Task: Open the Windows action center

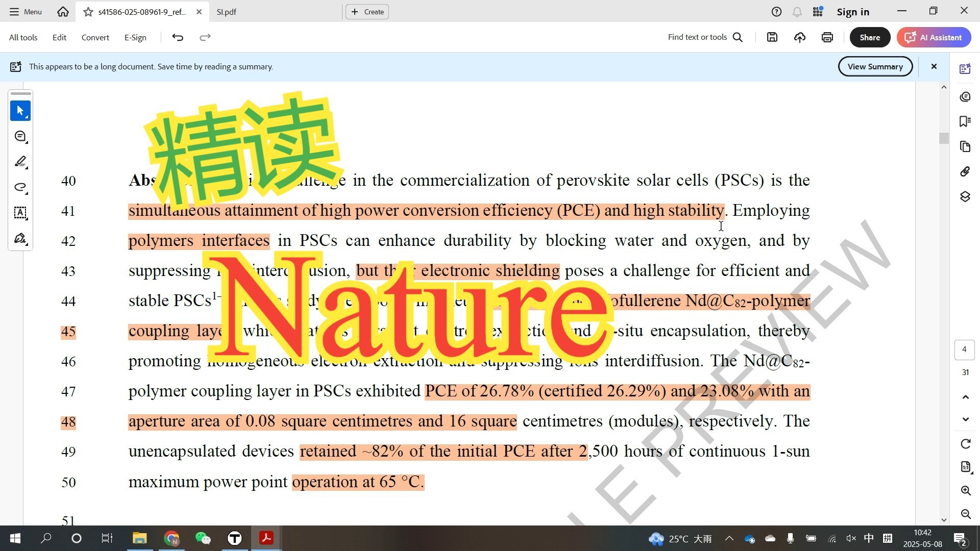Action: tap(960, 538)
